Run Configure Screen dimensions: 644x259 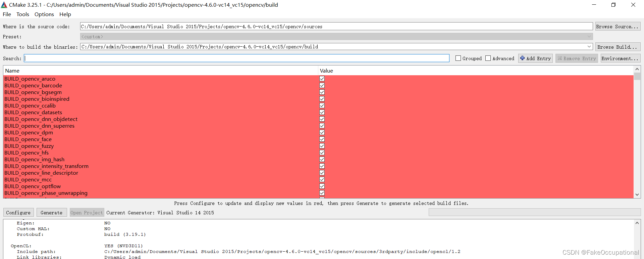(18, 213)
